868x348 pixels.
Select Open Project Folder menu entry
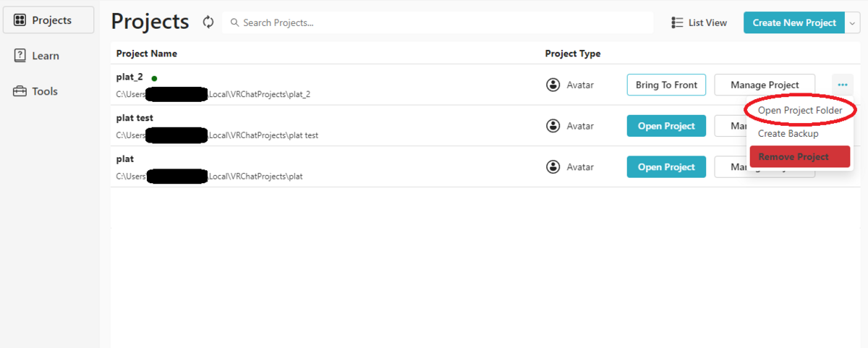(x=800, y=111)
